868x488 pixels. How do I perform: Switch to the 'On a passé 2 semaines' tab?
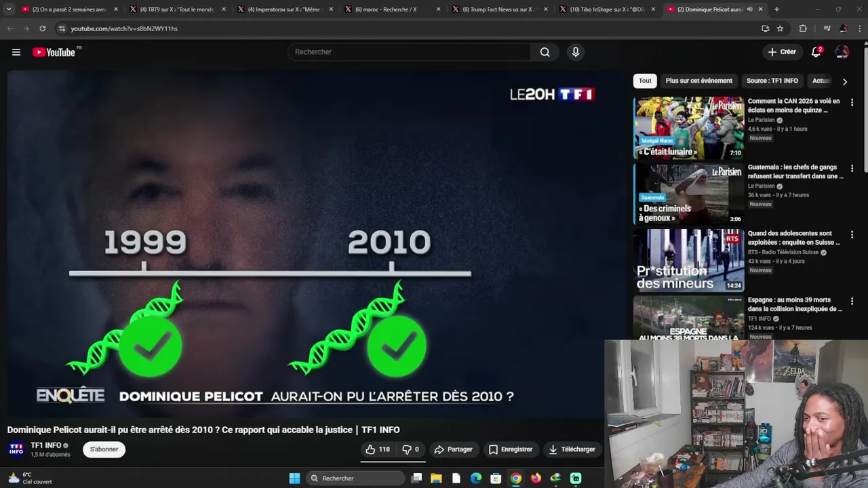69,9
